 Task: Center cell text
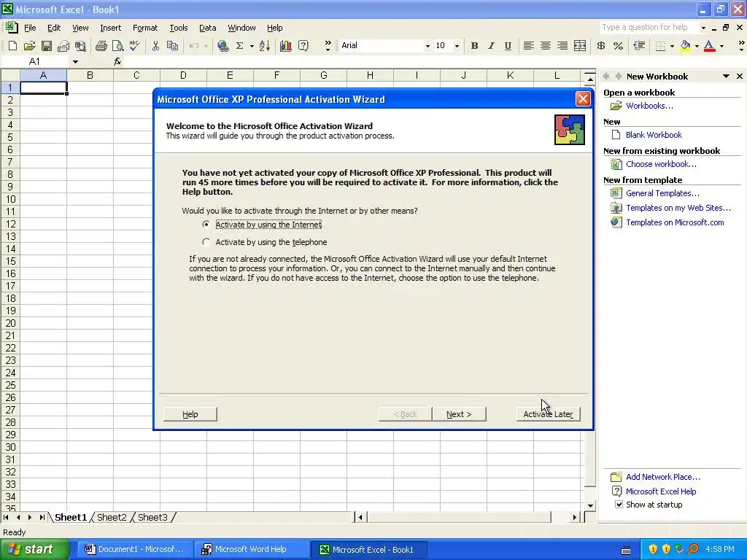[x=546, y=46]
